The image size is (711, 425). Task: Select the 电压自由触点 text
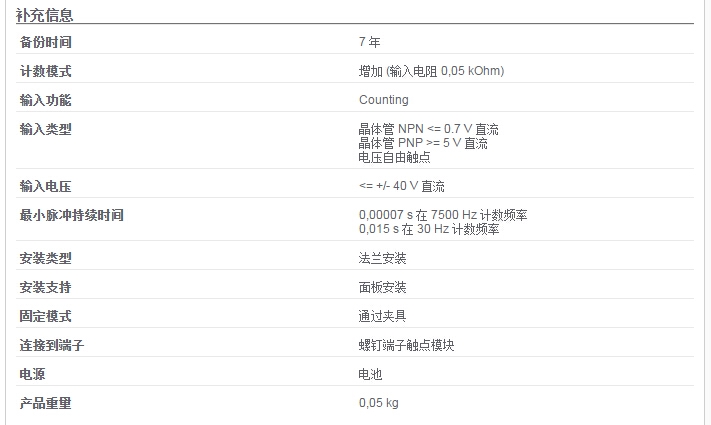point(394,157)
